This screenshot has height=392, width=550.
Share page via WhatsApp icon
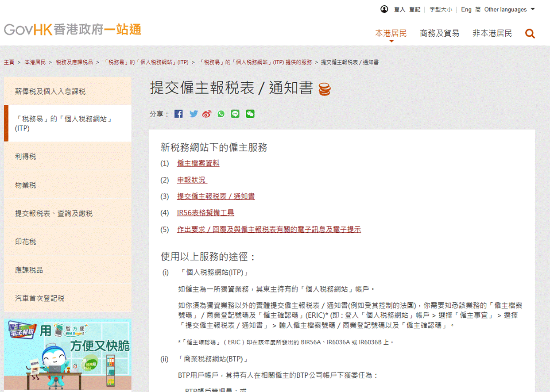pyautogui.click(x=221, y=114)
